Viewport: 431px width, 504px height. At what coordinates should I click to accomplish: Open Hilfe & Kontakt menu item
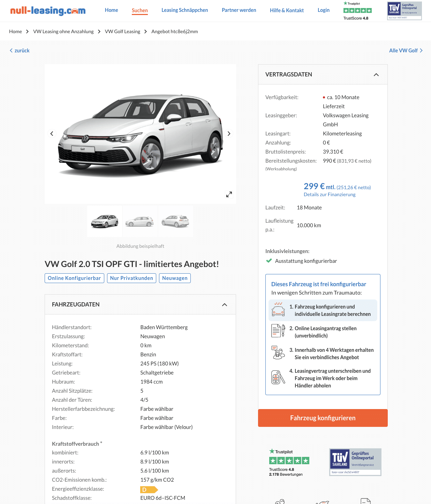click(x=287, y=10)
